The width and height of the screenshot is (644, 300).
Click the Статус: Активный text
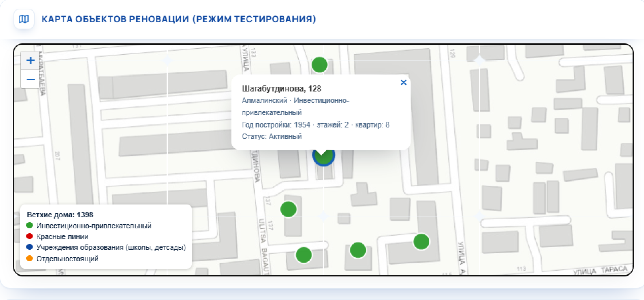pyautogui.click(x=272, y=136)
